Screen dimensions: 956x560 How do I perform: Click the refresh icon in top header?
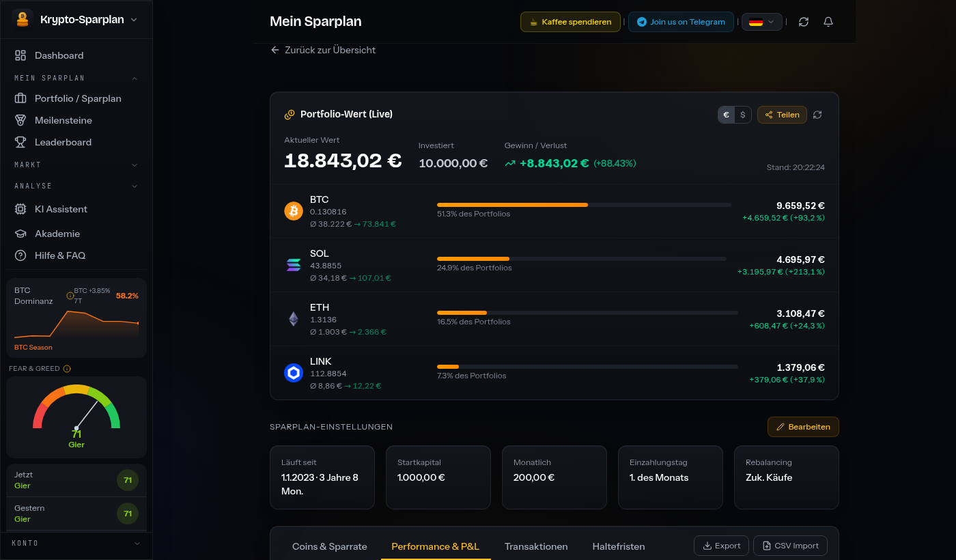coord(804,22)
